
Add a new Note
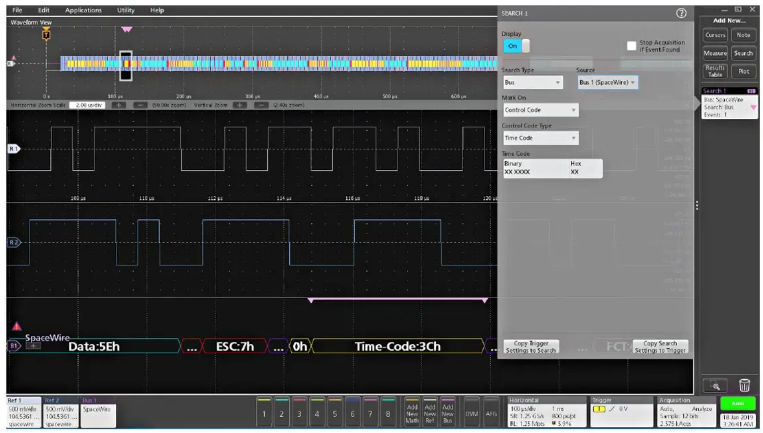tap(743, 35)
